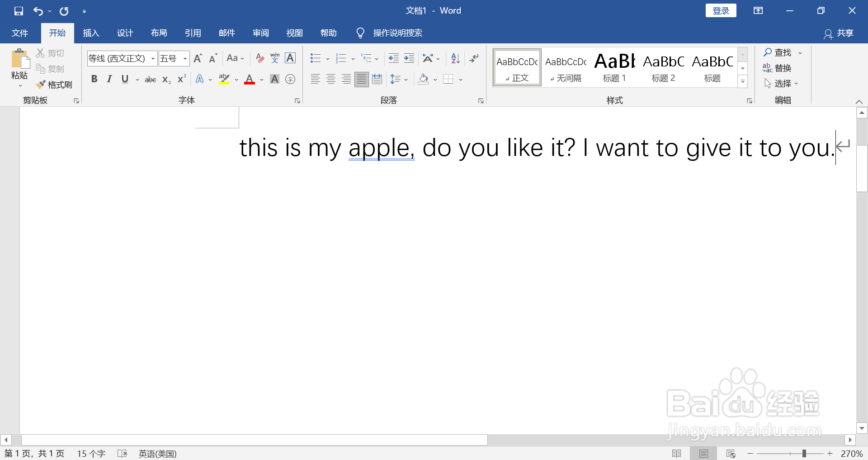Apply Superscript formatting
This screenshot has width=868, height=460.
pos(182,80)
